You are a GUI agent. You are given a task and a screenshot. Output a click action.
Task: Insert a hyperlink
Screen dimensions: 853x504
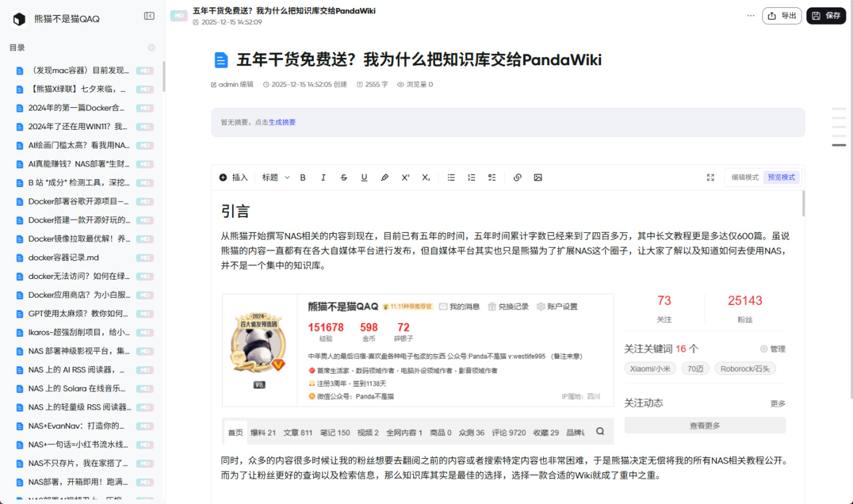tap(518, 178)
